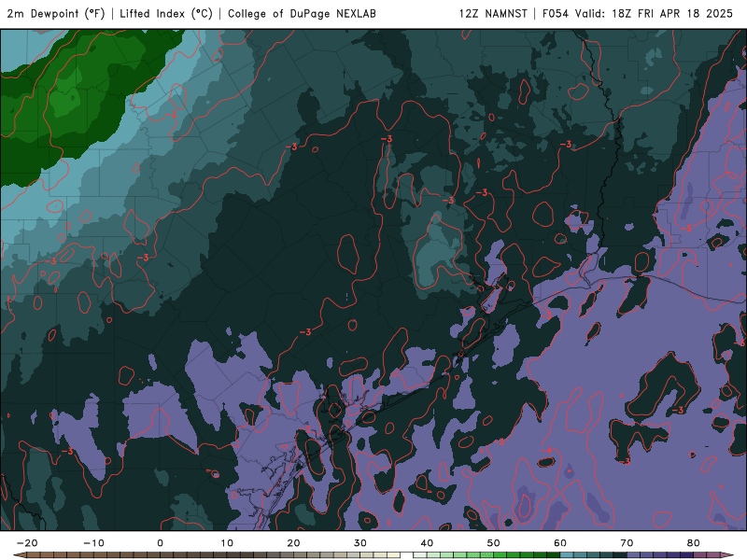Screen dimensions: 747x560
Task: Click the 50 label on the color scale
Action: [x=494, y=543]
